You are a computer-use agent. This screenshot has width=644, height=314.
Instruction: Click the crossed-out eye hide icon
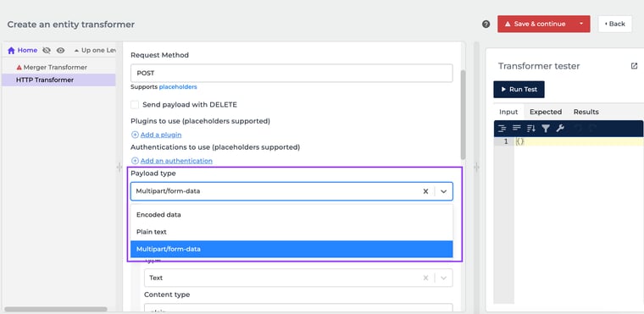click(47, 51)
